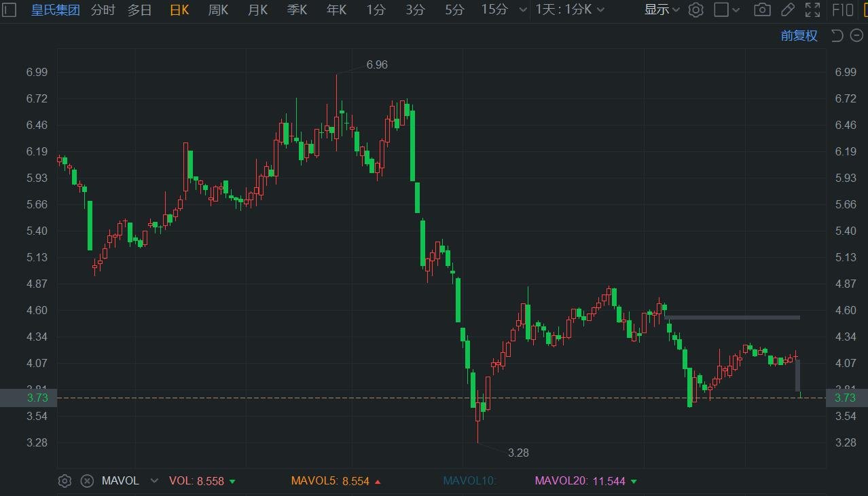Switch to the 5分 five-minute chart

point(454,9)
